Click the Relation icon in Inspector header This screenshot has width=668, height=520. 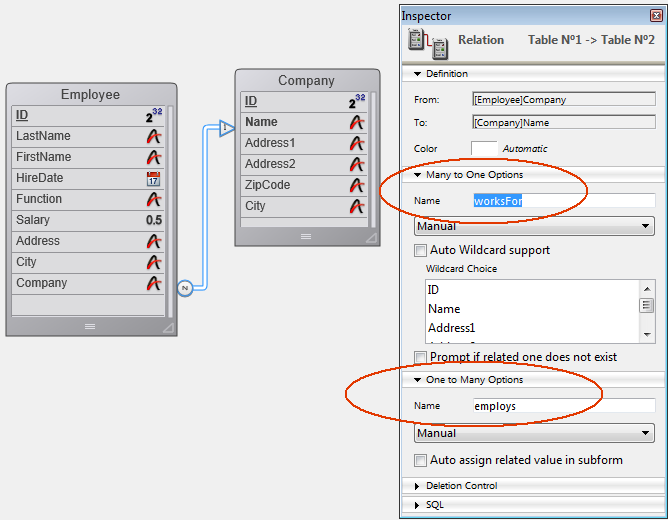(428, 41)
